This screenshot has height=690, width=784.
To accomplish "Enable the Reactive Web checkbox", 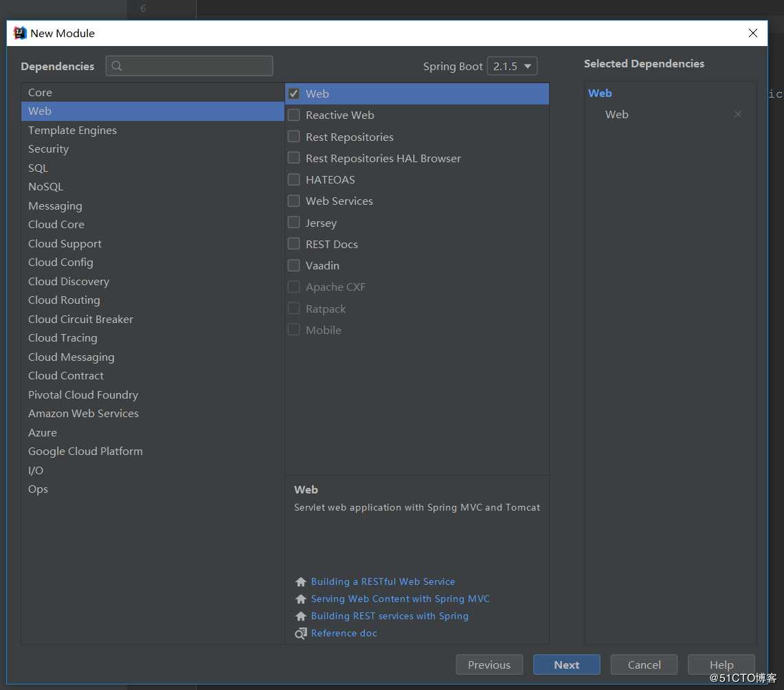I will point(294,115).
